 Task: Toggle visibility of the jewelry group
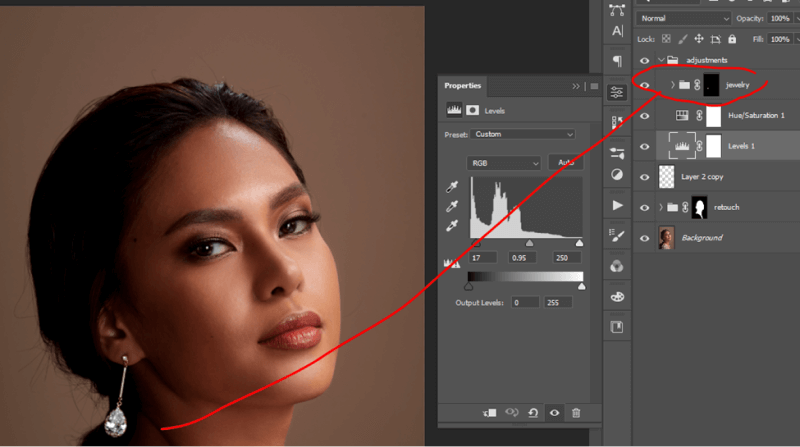tap(645, 86)
